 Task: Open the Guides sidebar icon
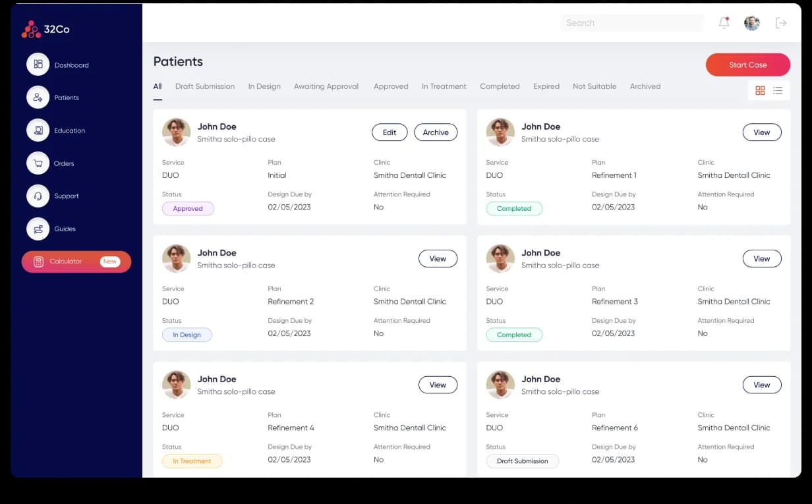38,229
